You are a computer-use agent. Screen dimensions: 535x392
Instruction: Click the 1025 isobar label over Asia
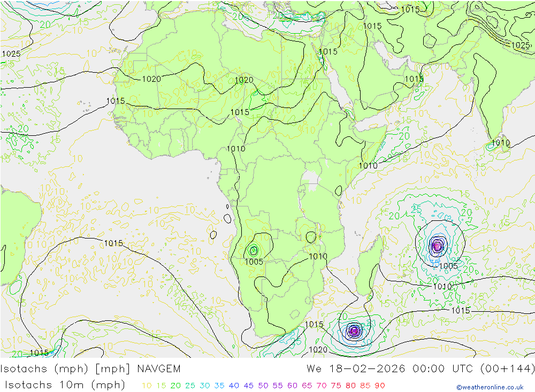pyautogui.click(x=521, y=45)
